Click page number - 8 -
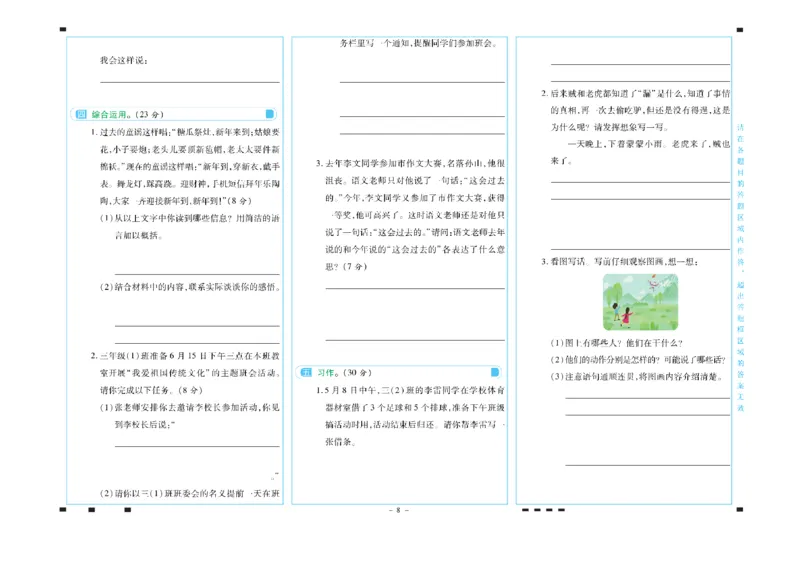 [x=399, y=510]
